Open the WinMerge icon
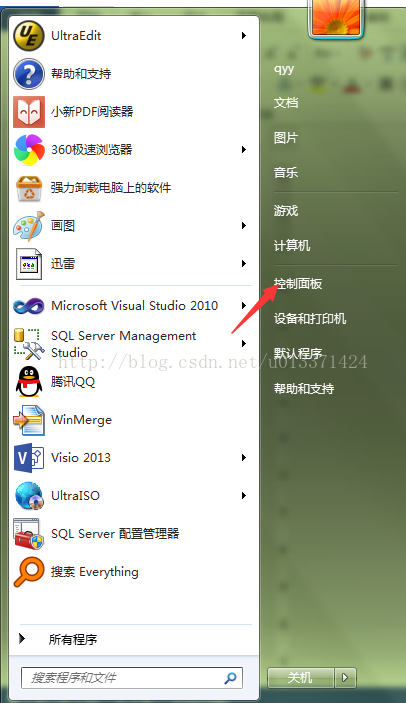 (x=29, y=420)
